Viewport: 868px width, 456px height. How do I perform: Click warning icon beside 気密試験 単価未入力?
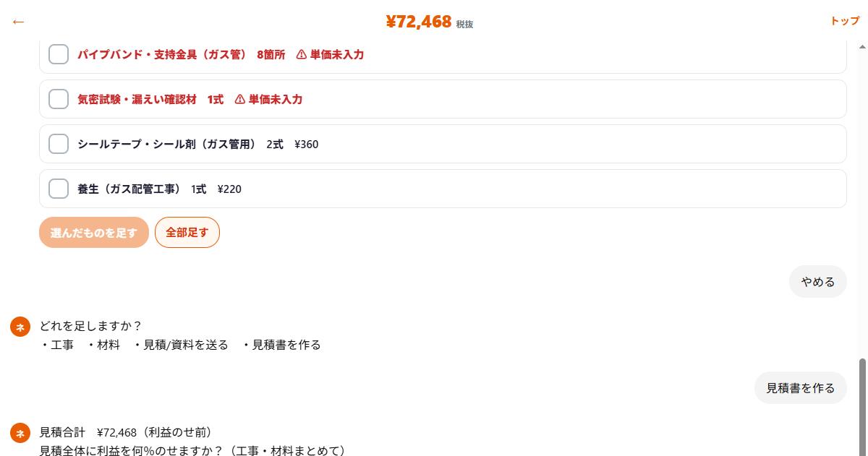tap(240, 100)
